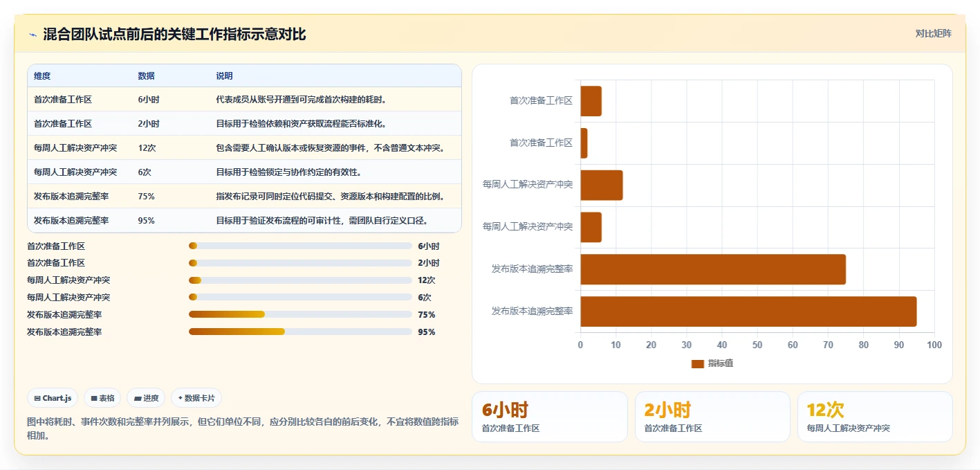Click the footer note starting with 图中将耗时
The width and height of the screenshot is (980, 470).
(x=243, y=428)
